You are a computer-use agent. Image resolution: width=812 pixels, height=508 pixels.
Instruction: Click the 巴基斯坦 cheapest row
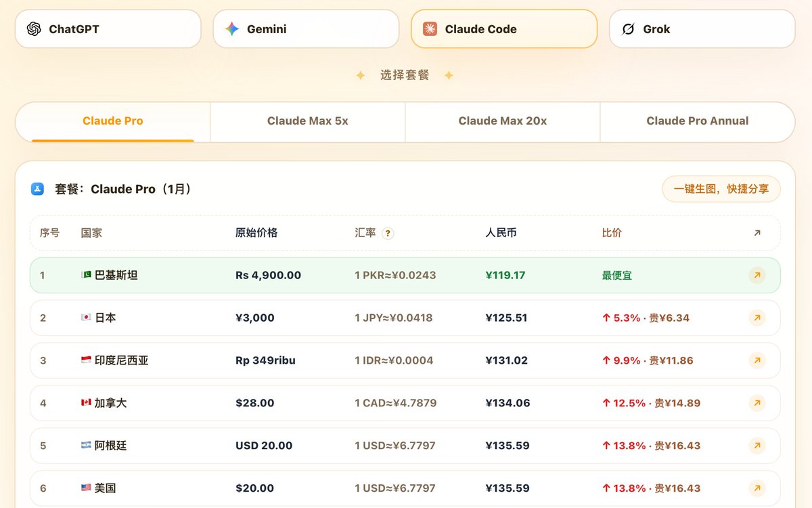click(x=405, y=275)
